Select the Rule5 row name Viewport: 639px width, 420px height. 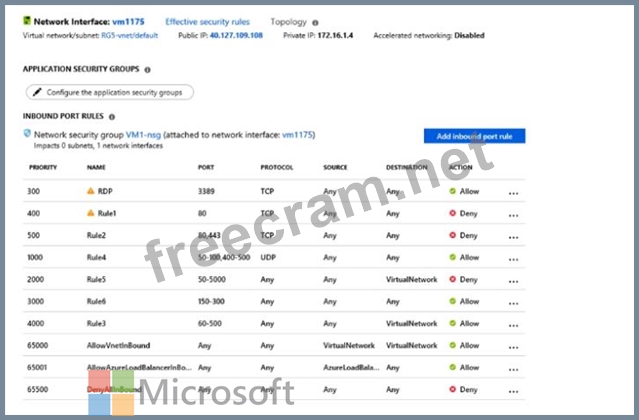point(96,279)
